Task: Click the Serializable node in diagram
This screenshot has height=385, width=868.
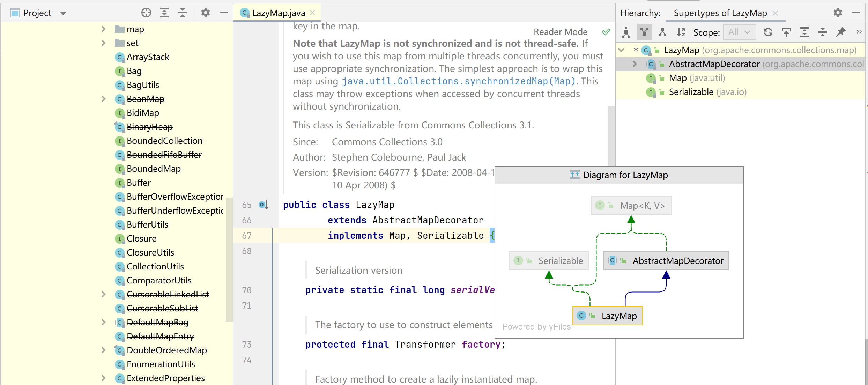Action: [x=549, y=261]
